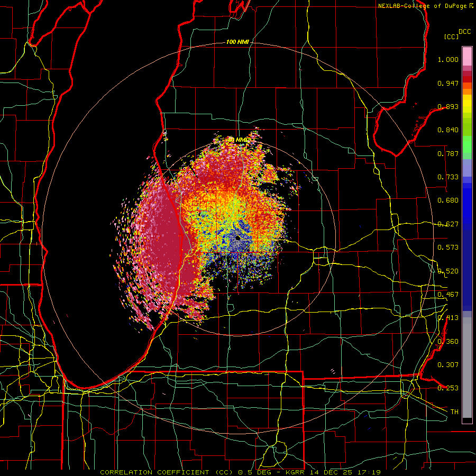Click the [CC] legend heading
This screenshot has height=476, width=476.
coord(452,36)
